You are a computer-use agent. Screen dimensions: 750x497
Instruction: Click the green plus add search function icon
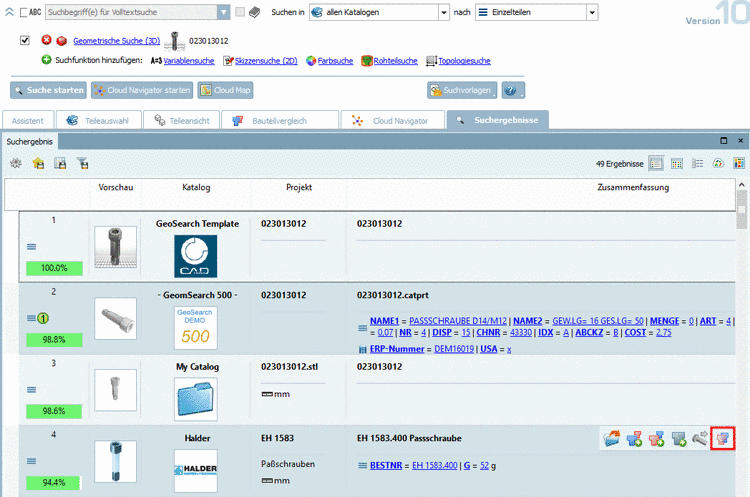[46, 60]
